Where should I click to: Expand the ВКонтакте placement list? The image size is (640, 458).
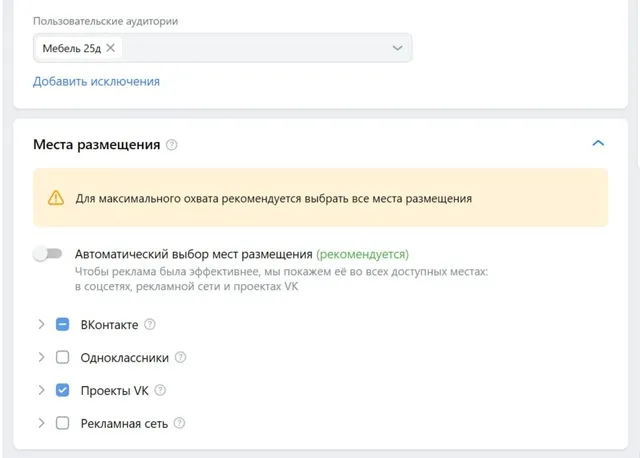click(41, 325)
